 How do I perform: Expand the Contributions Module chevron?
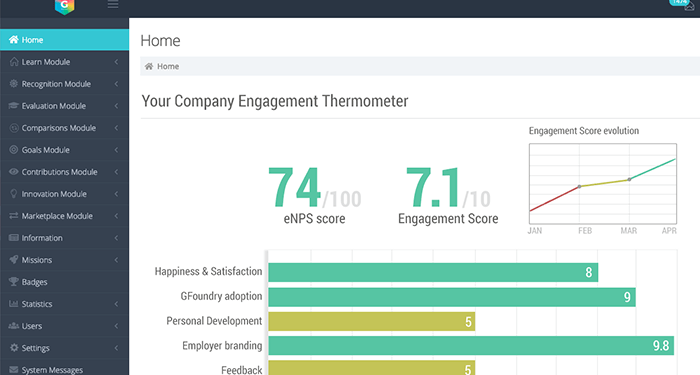[116, 171]
